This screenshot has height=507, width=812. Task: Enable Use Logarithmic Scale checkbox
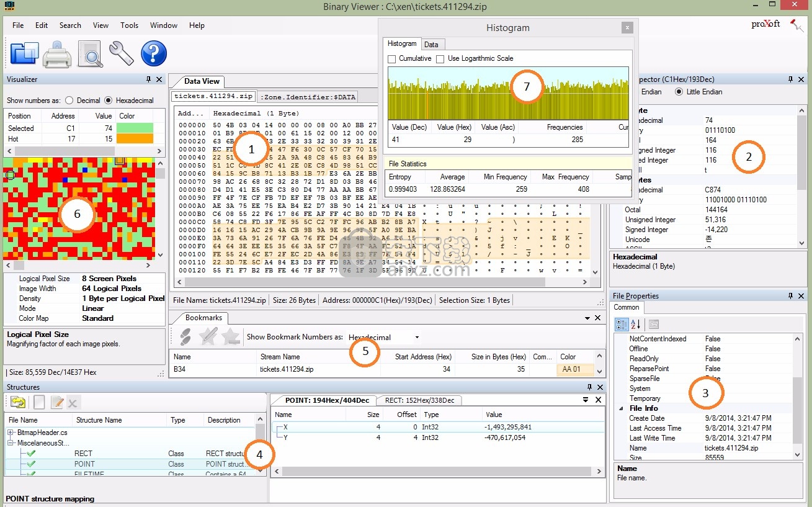click(440, 59)
